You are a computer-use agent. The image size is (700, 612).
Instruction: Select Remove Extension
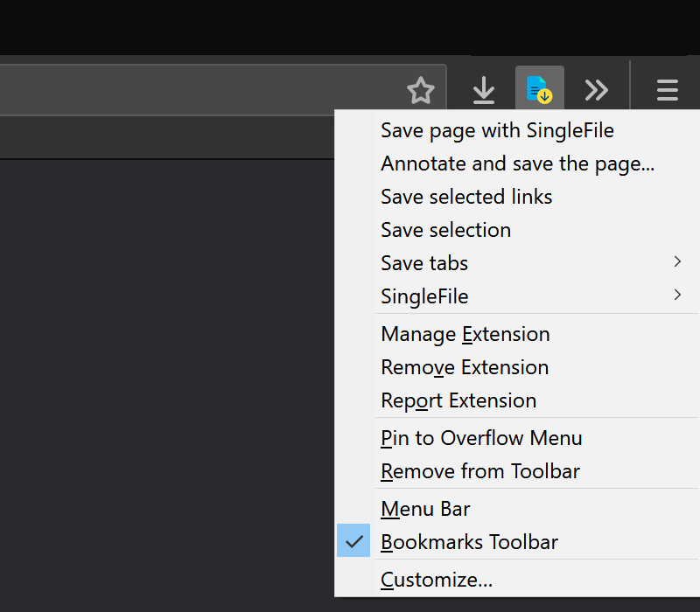tap(465, 367)
